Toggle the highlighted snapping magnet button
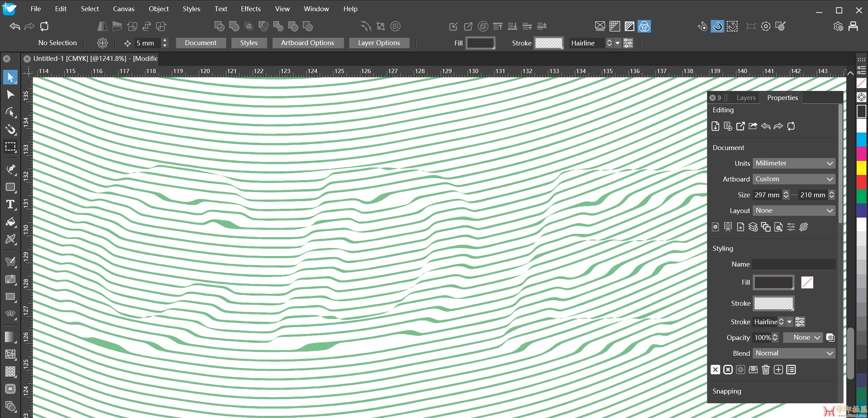This screenshot has width=868, height=418. click(x=717, y=26)
